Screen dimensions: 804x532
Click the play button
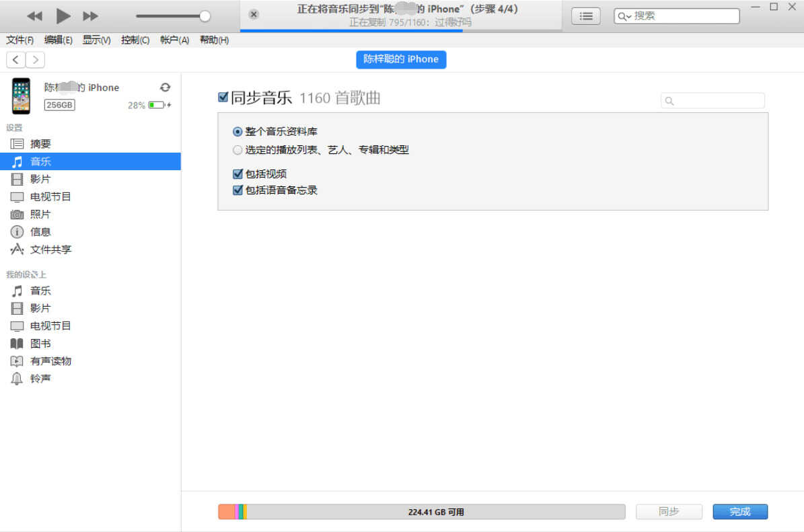coord(63,16)
